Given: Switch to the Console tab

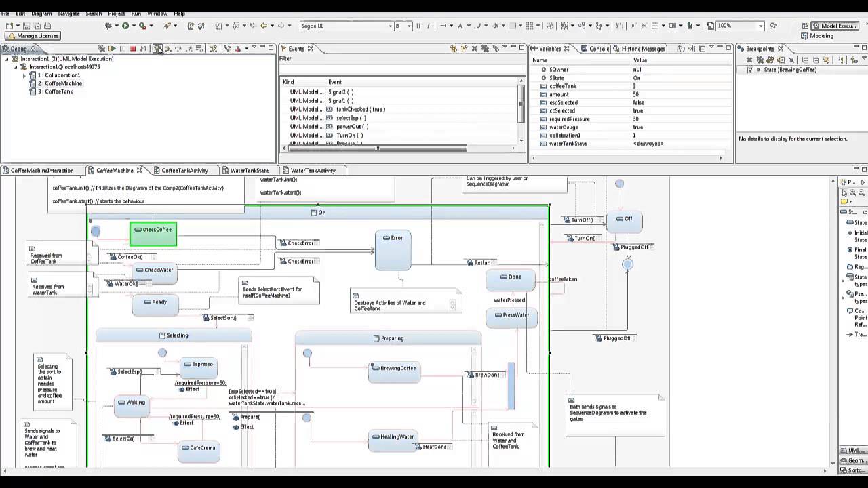Looking at the screenshot, I should pyautogui.click(x=595, y=49).
